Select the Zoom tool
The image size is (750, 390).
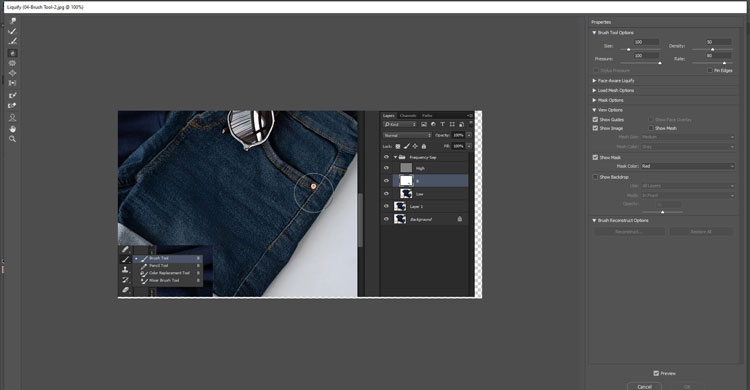(x=12, y=139)
